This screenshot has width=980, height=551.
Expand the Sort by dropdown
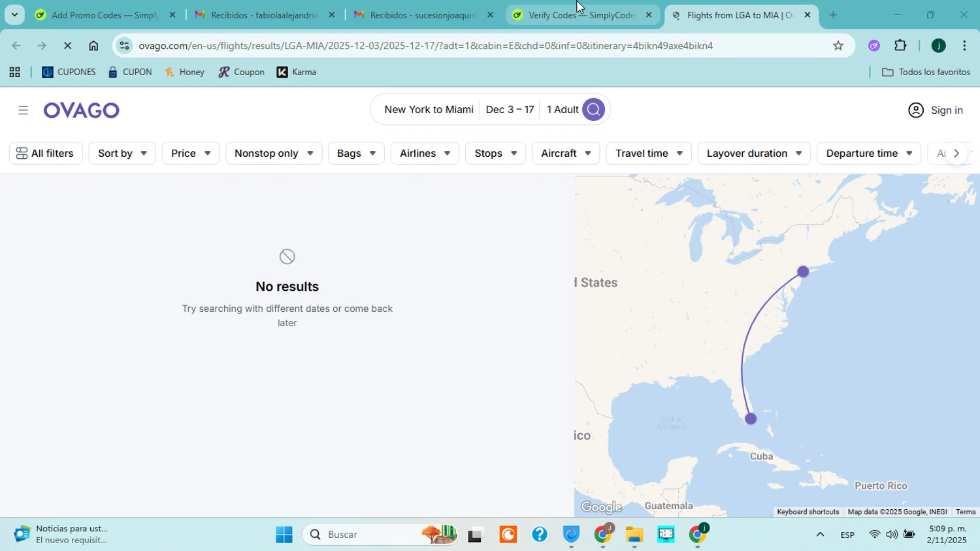[122, 153]
